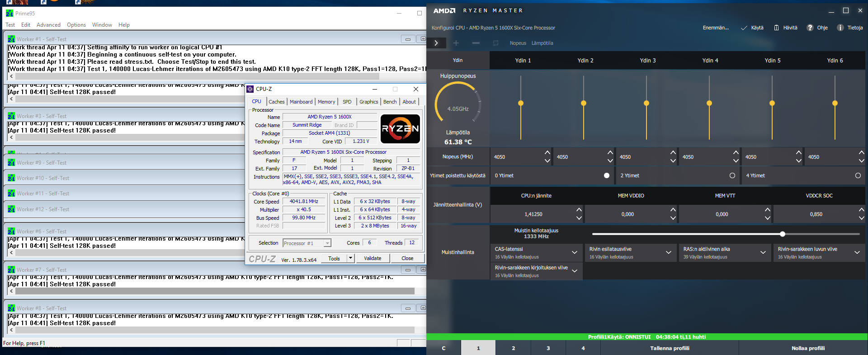
Task: Reset profile with Nollaa profiili
Action: pyautogui.click(x=808, y=348)
